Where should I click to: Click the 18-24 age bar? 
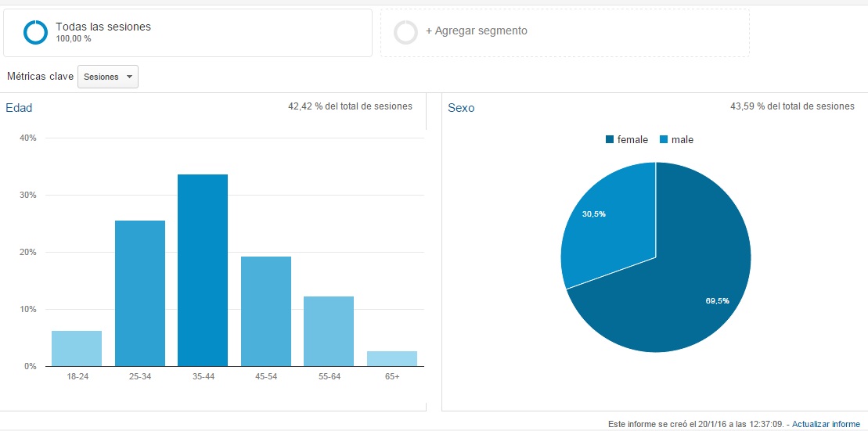point(77,349)
